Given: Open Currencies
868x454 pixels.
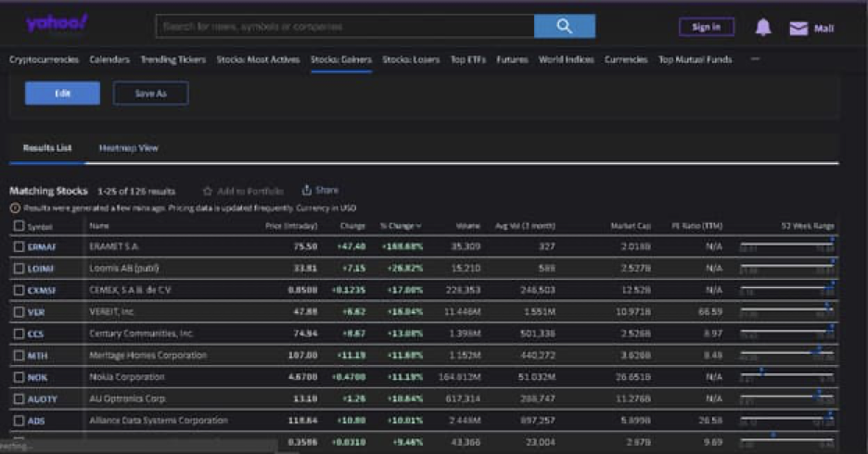Looking at the screenshot, I should [626, 59].
